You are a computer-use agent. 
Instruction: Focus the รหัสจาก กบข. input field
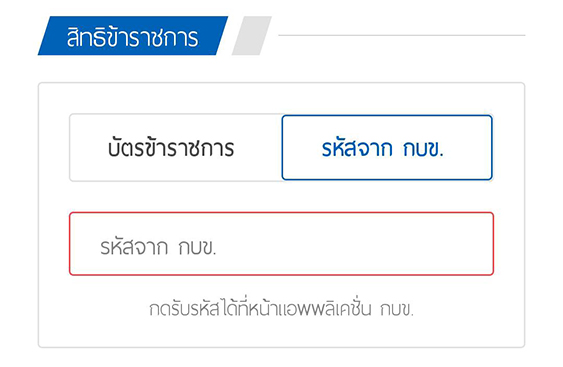point(281,244)
